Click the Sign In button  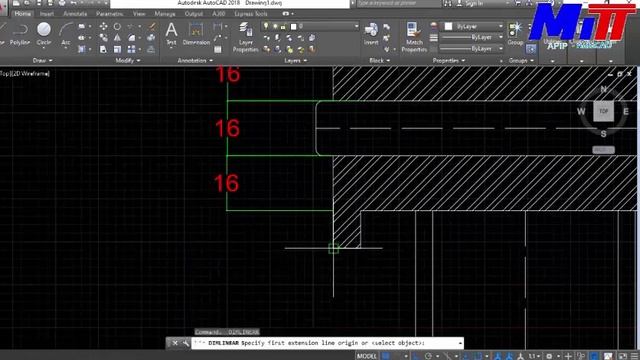(474, 3)
